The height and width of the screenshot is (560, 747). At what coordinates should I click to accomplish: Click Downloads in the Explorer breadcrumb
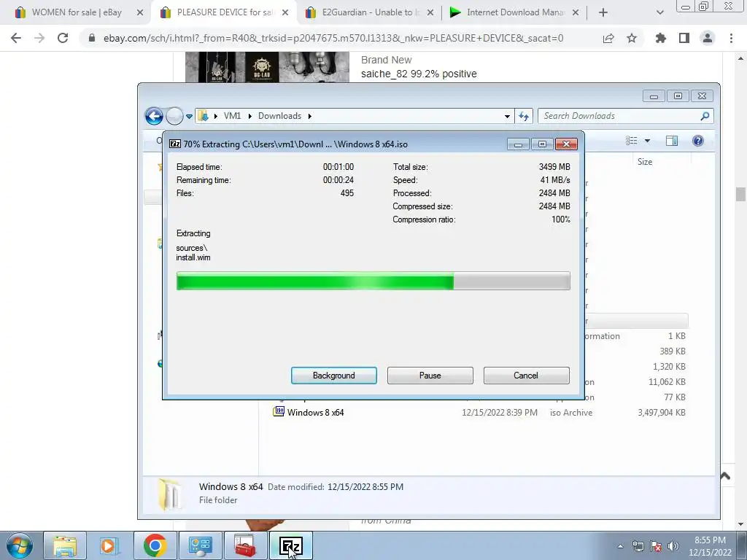[x=279, y=116]
